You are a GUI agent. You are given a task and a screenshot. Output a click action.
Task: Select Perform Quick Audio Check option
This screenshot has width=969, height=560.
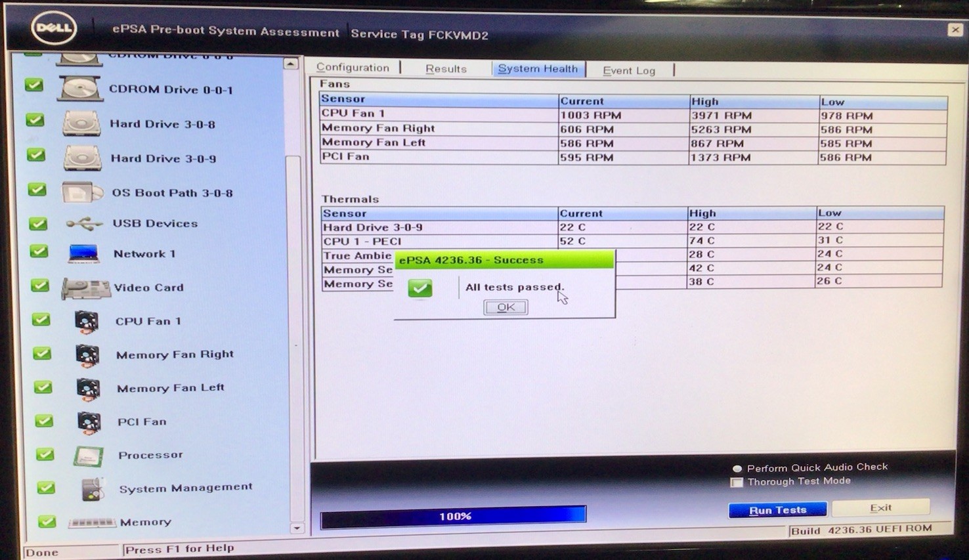737,469
